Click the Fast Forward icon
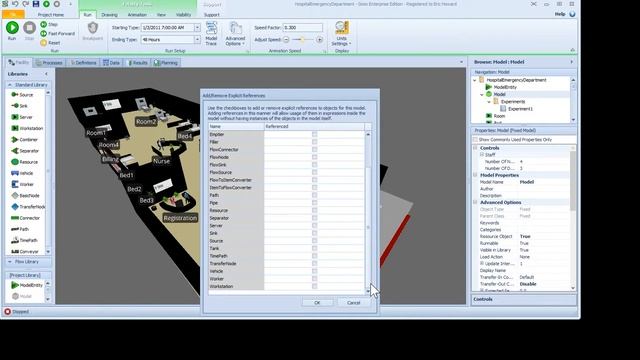This screenshot has height=360, width=640. pos(44,33)
